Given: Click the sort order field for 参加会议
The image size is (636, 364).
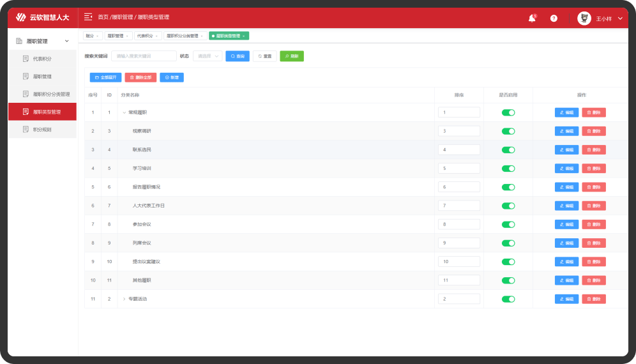Looking at the screenshot, I should tap(458, 224).
